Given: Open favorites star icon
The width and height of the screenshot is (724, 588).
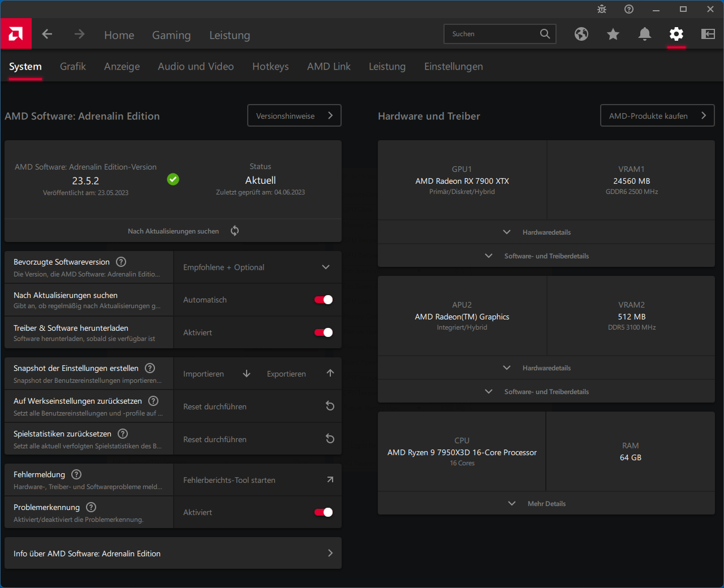Looking at the screenshot, I should point(613,34).
